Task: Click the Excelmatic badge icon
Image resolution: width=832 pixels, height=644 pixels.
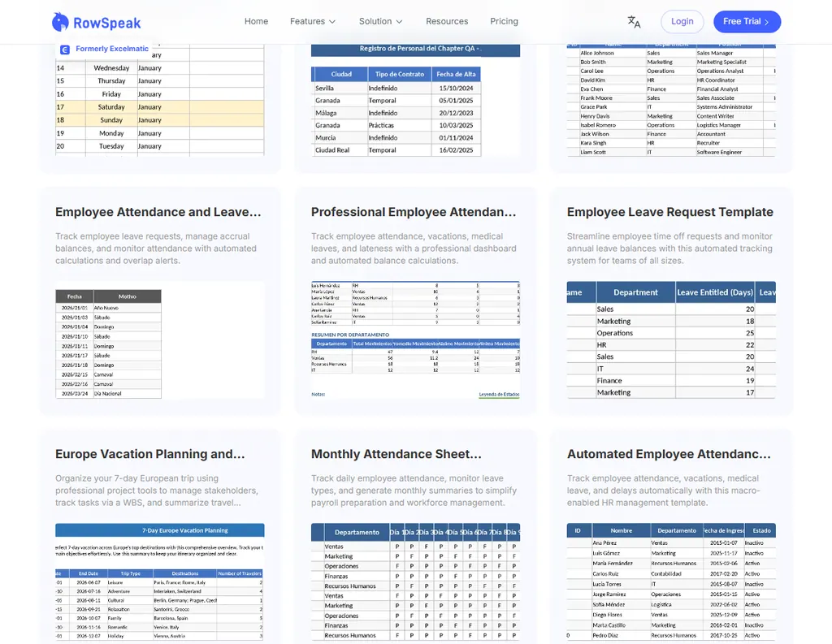Action: 65,50
